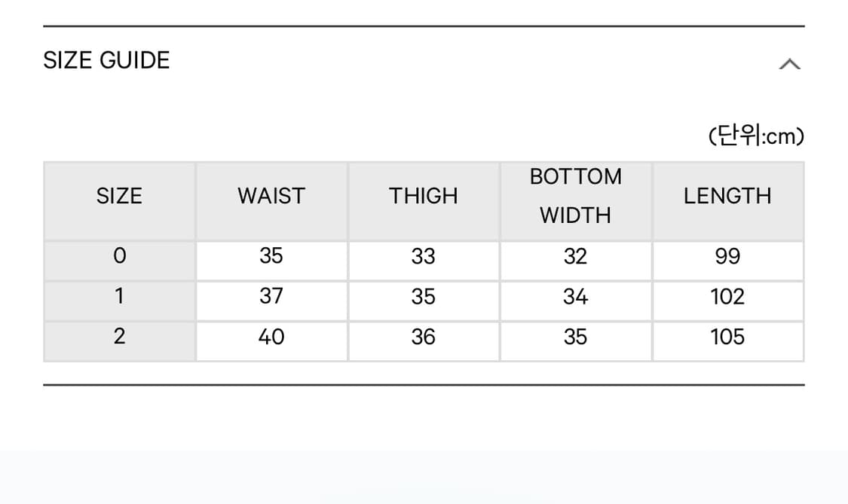Image resolution: width=848 pixels, height=504 pixels.
Task: Click the size 1 row label
Action: coord(120,296)
